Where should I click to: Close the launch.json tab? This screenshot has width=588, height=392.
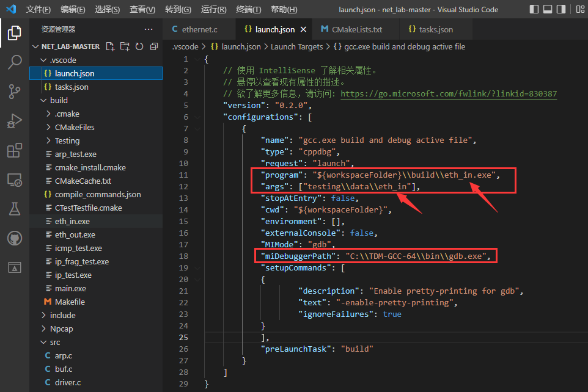click(303, 29)
